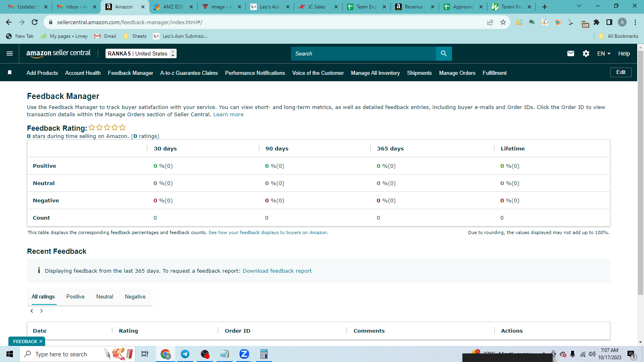Switch to the AMZ EOD browser tab
Image resolution: width=644 pixels, height=362 pixels.
coord(173,7)
